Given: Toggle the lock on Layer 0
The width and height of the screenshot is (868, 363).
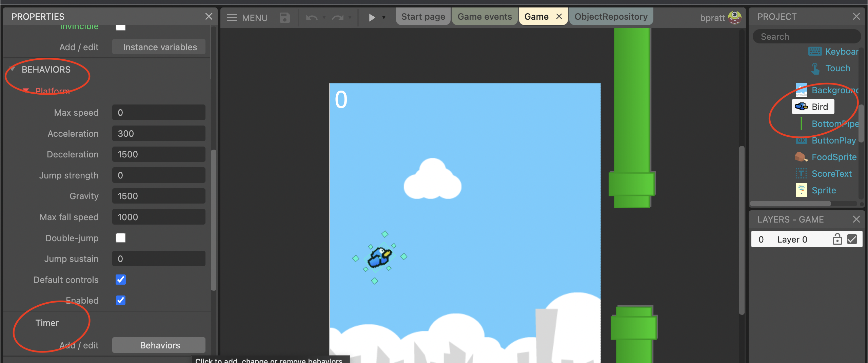Looking at the screenshot, I should click(x=837, y=239).
